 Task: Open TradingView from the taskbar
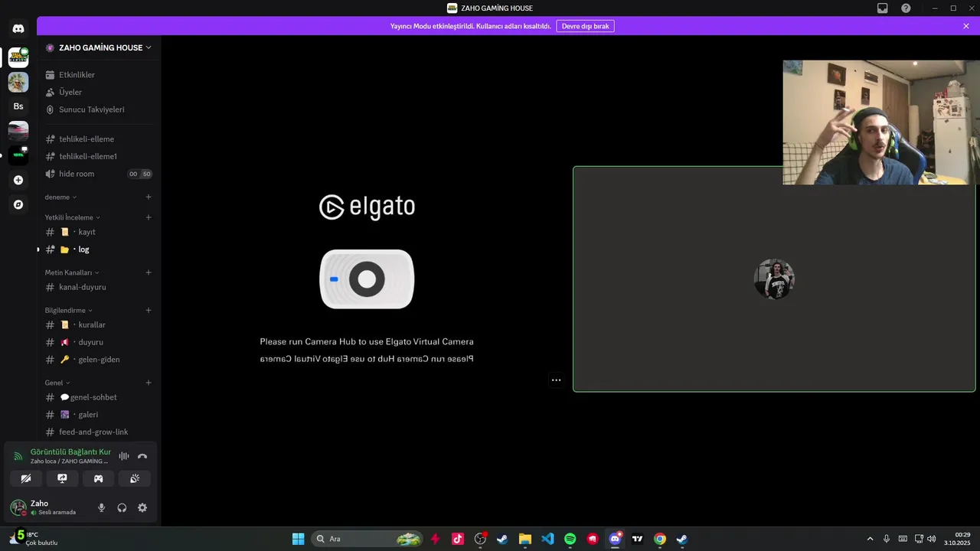[637, 539]
